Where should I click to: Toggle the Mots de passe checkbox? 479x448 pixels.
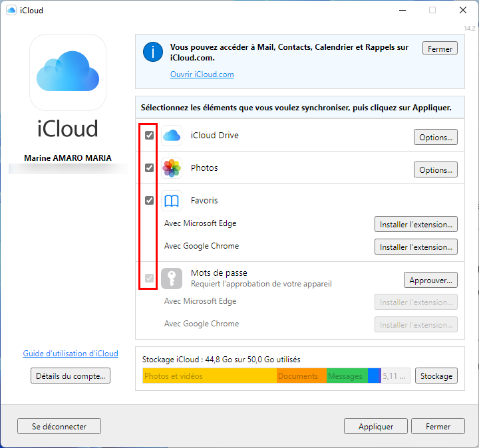149,278
